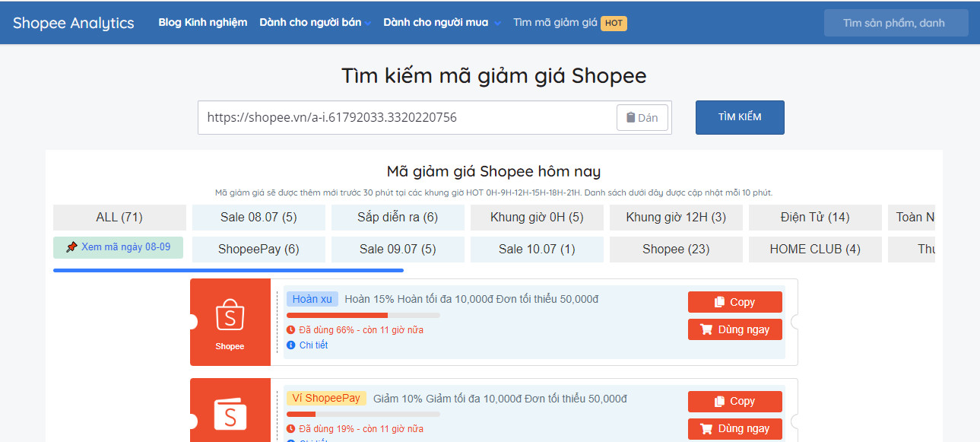Open the Tìm mã giảm giá link

pyautogui.click(x=555, y=23)
